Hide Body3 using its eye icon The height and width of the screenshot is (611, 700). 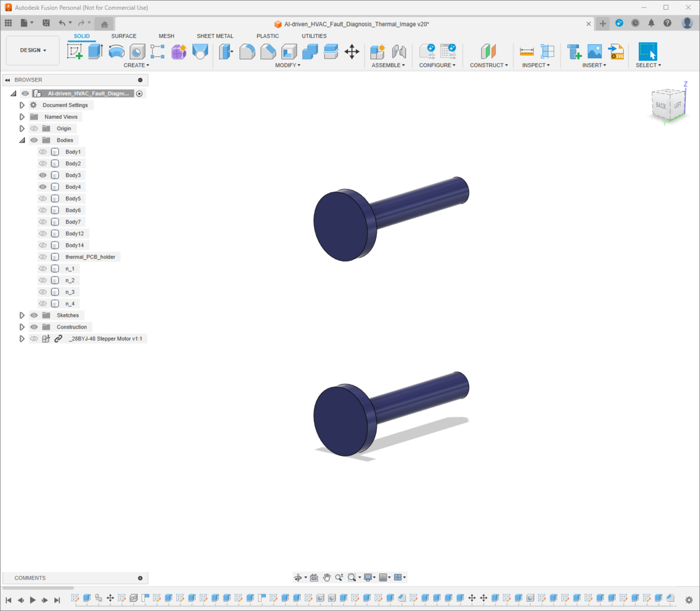click(x=43, y=175)
